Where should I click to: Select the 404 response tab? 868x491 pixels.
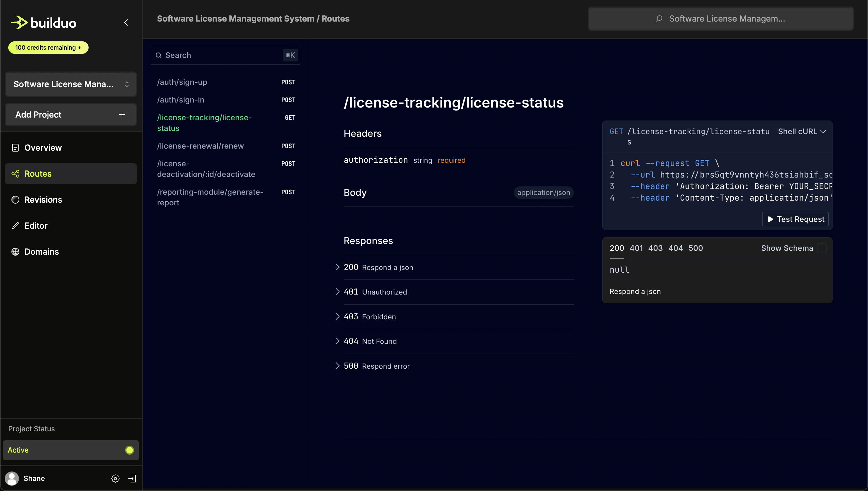tap(676, 248)
